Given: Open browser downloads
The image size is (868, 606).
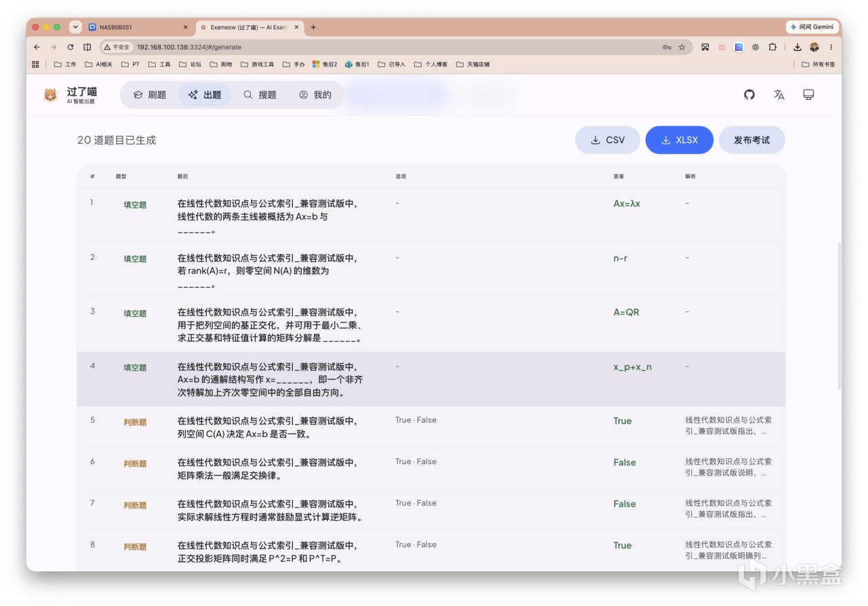Looking at the screenshot, I should pyautogui.click(x=797, y=47).
